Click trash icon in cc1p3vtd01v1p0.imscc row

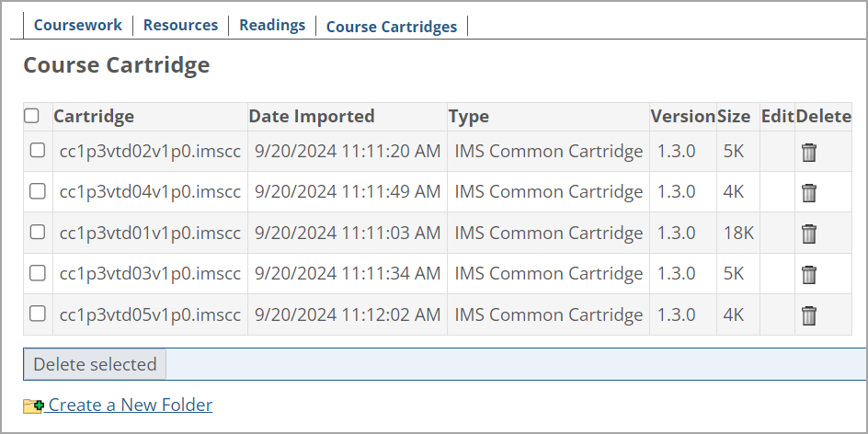coord(809,234)
